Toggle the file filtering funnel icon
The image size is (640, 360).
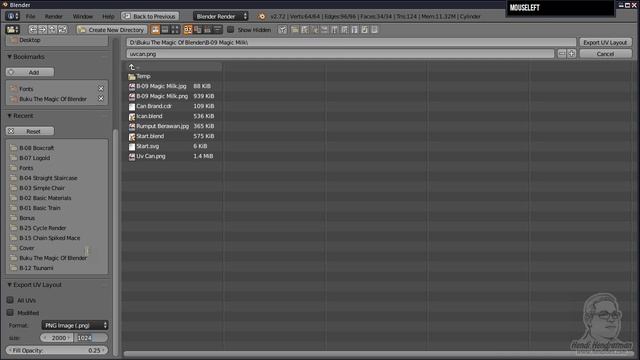click(282, 29)
